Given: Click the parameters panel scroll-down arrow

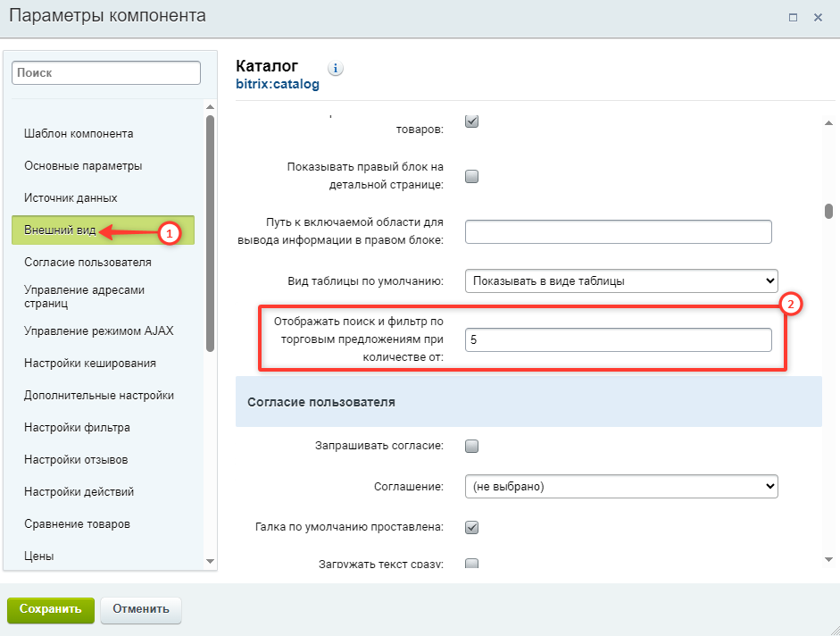Looking at the screenshot, I should (828, 559).
